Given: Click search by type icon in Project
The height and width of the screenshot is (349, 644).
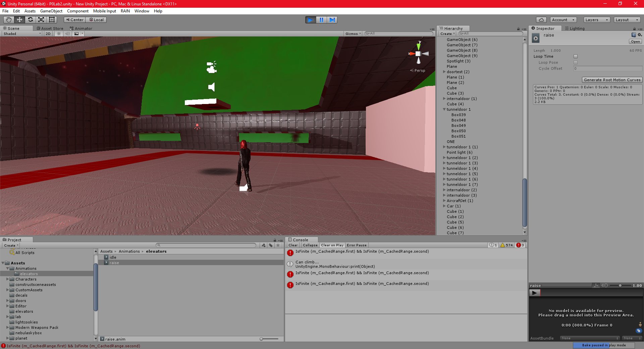Looking at the screenshot, I should (x=264, y=245).
